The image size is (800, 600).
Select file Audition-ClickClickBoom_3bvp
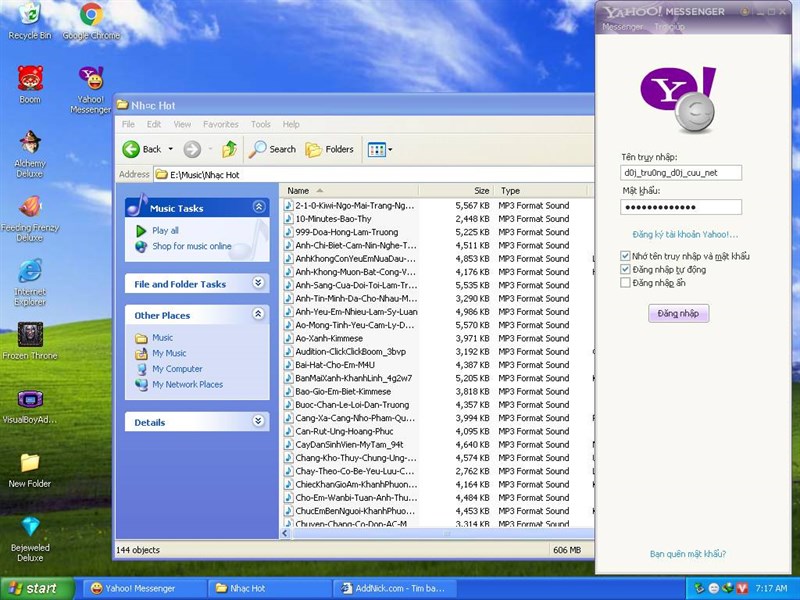tap(351, 352)
